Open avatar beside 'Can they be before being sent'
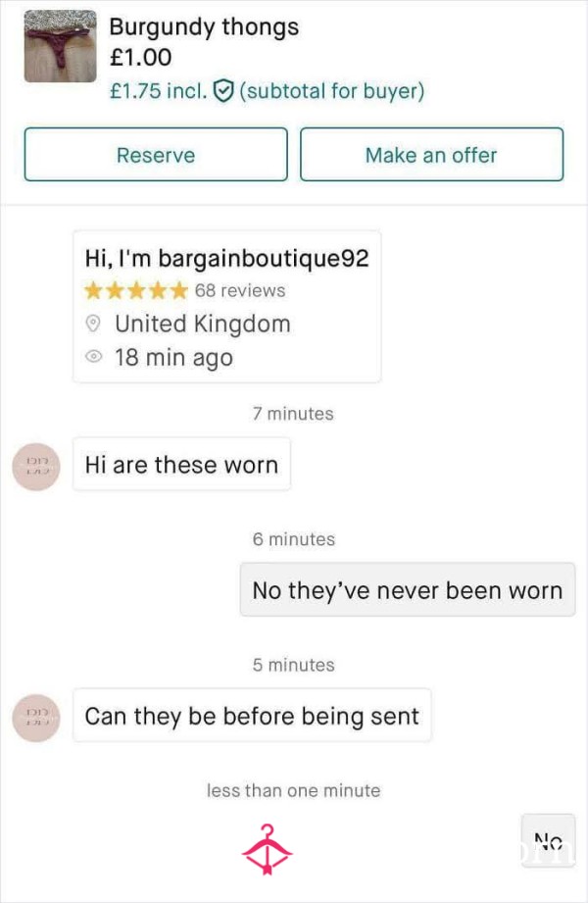 pos(36,718)
